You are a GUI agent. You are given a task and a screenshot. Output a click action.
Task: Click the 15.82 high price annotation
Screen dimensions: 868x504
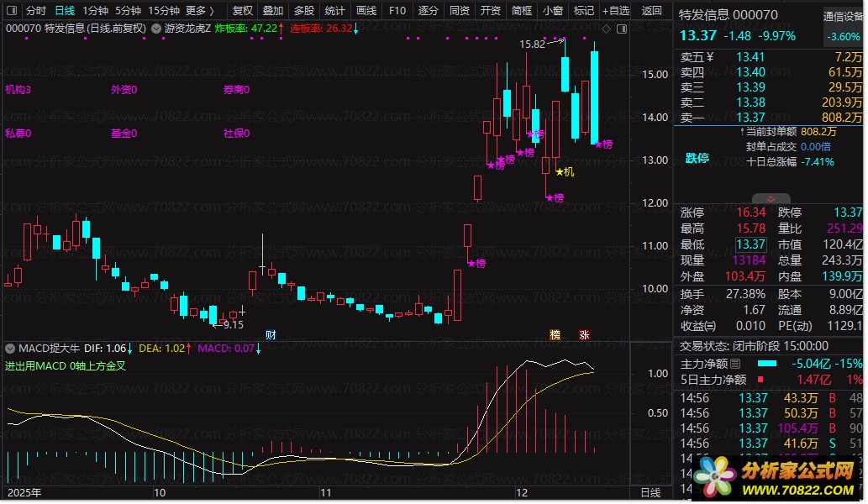point(532,45)
